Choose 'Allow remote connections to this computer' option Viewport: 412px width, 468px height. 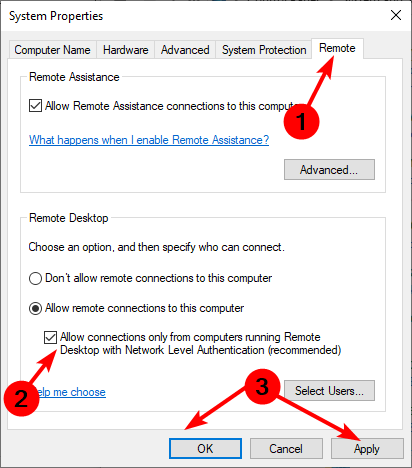point(35,308)
